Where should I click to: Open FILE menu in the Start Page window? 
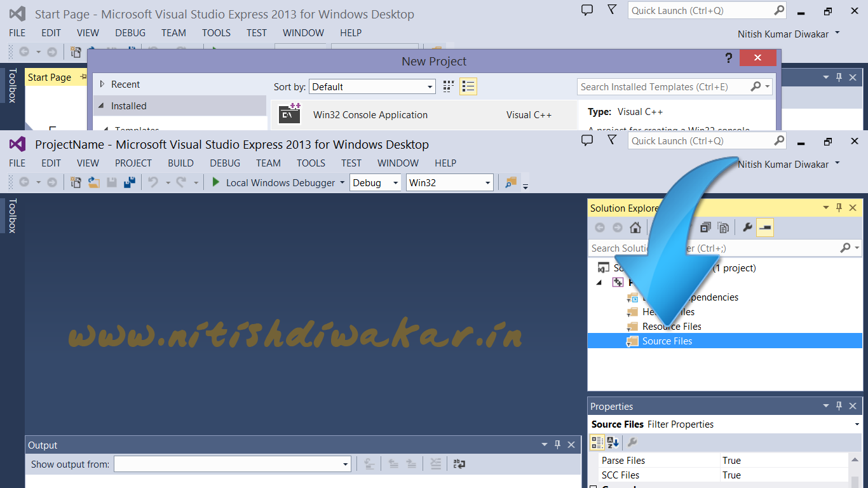point(17,32)
